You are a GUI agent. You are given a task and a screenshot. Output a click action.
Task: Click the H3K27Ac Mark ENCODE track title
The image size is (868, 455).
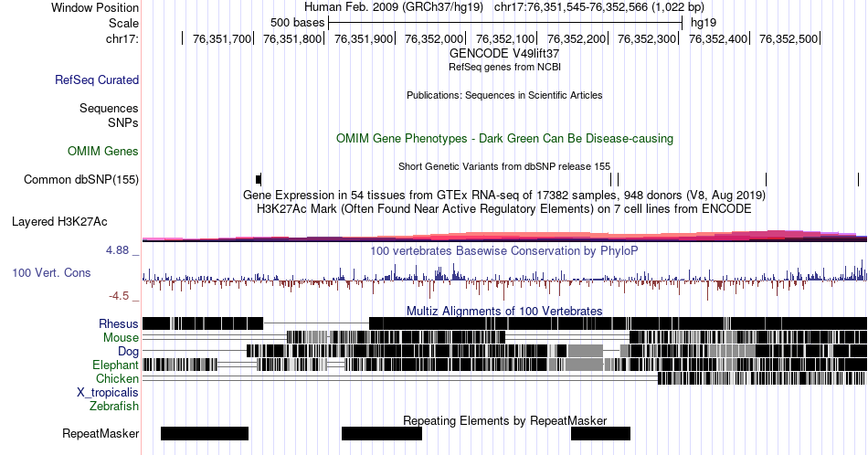504,208
